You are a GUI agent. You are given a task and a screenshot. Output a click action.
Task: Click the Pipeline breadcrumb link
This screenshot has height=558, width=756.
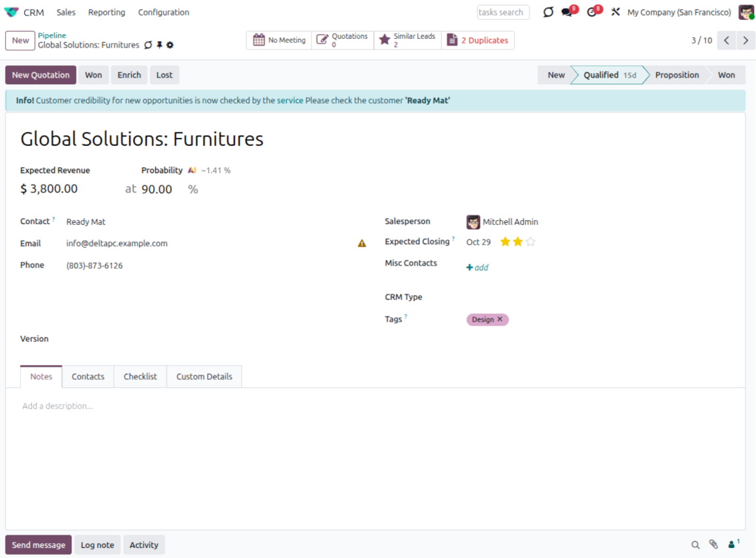coord(52,35)
